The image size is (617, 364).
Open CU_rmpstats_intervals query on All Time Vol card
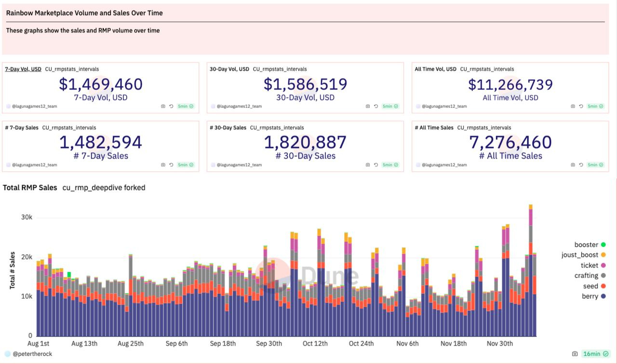point(487,69)
